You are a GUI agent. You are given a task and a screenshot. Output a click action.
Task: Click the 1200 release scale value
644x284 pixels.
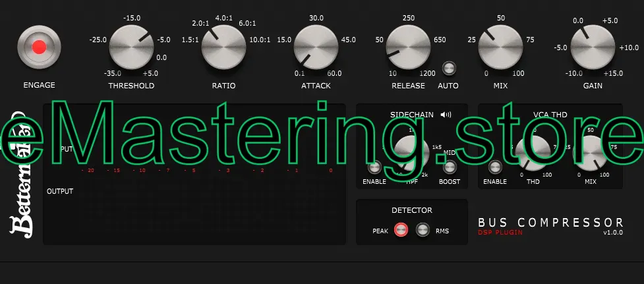tap(428, 73)
